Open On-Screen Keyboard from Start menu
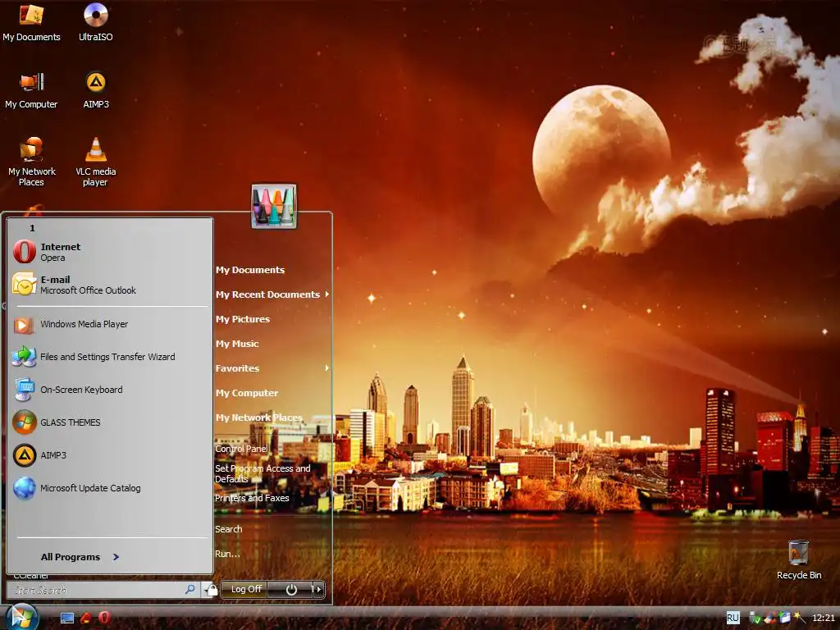Image resolution: width=840 pixels, height=630 pixels. (110, 390)
